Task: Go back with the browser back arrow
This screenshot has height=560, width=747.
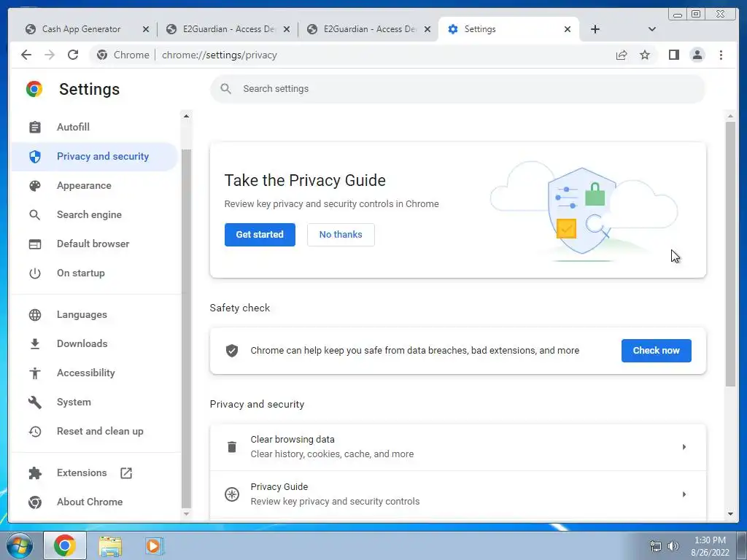Action: 26,55
